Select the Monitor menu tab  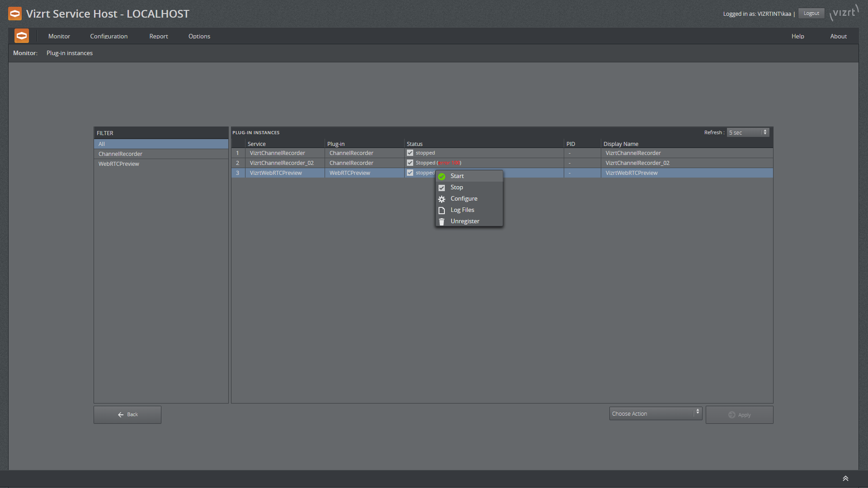tap(60, 36)
